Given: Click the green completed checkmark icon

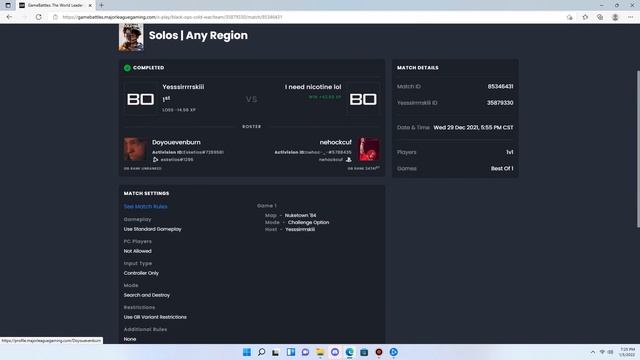Looking at the screenshot, I should pos(127,68).
